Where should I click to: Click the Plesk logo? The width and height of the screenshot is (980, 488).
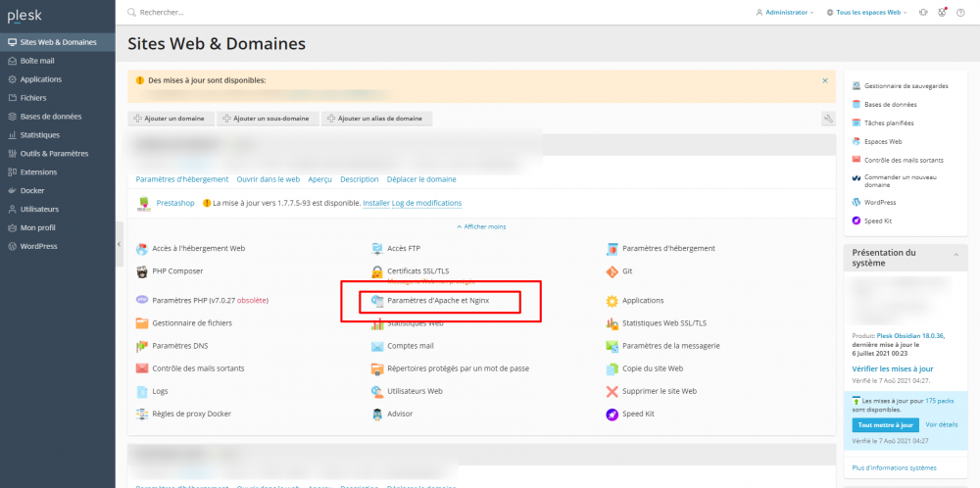[25, 15]
